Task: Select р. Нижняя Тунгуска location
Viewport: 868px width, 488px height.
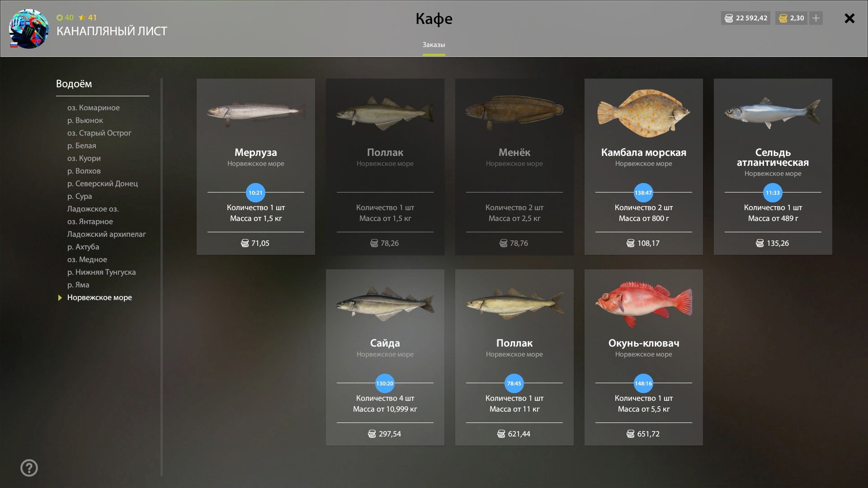Action: point(102,272)
